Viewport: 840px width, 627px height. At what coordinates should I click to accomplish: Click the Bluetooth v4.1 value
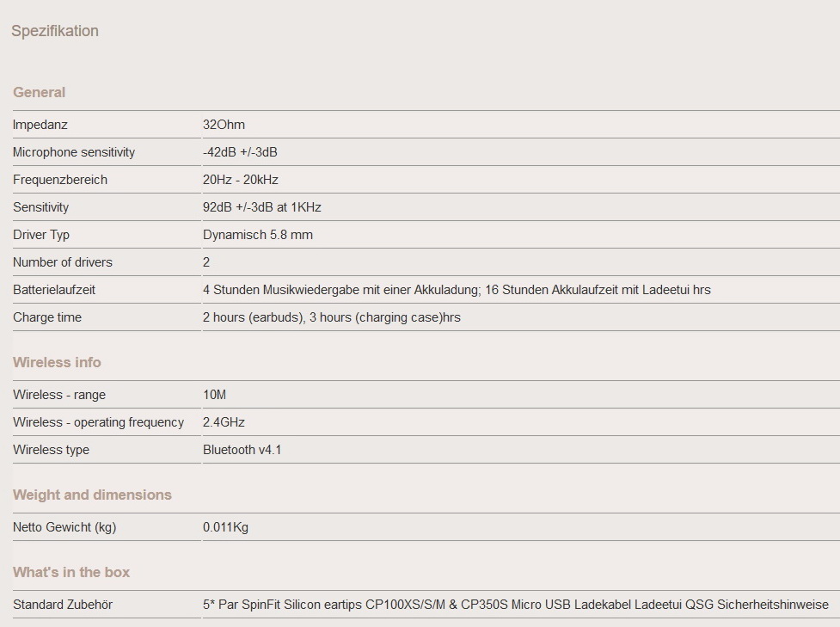[x=242, y=450]
